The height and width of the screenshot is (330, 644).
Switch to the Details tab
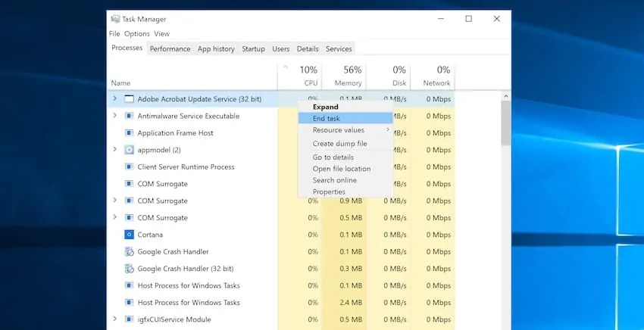tap(308, 49)
